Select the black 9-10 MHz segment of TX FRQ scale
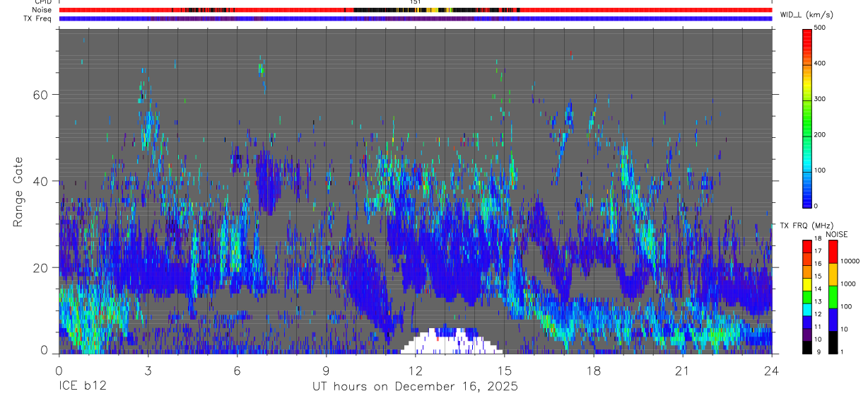The height and width of the screenshot is (401, 868). (x=807, y=347)
